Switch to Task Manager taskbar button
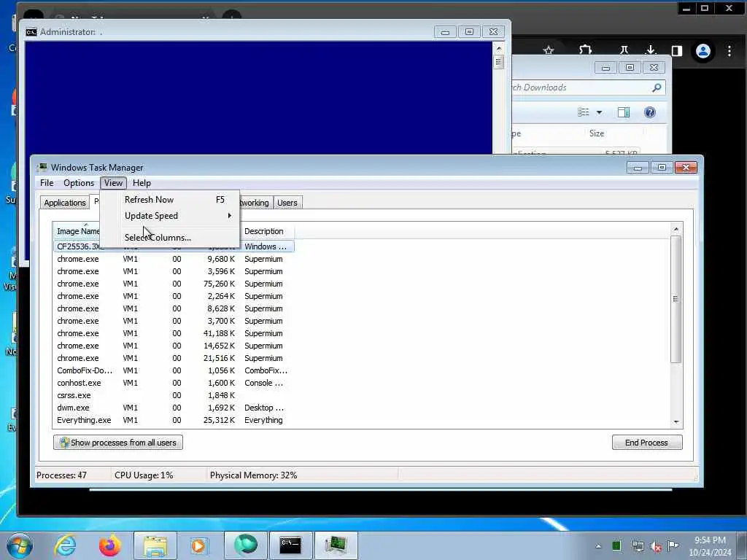Image resolution: width=747 pixels, height=560 pixels. point(336,545)
